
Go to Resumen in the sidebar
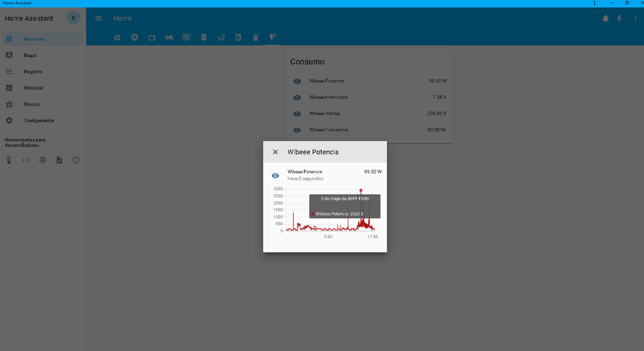pos(43,39)
